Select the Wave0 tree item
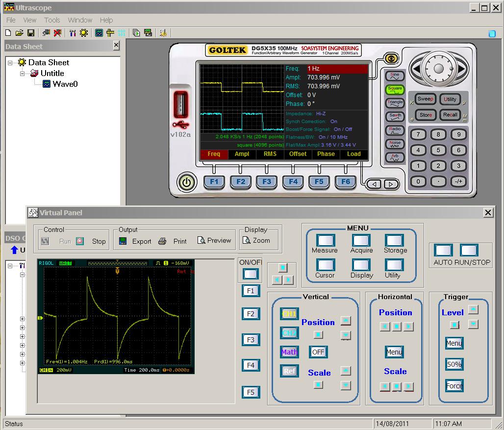504x430 pixels. [65, 84]
